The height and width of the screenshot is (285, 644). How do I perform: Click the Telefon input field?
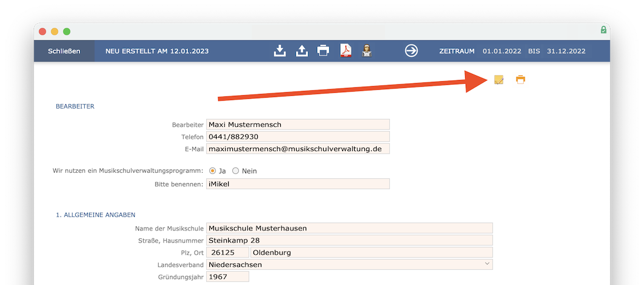[x=298, y=136]
